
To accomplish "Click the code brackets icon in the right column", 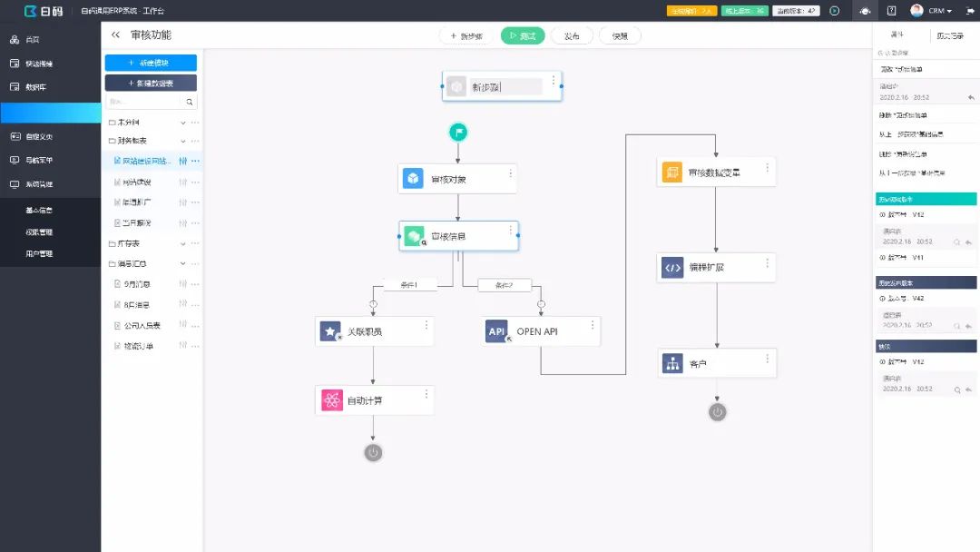I will tap(672, 268).
